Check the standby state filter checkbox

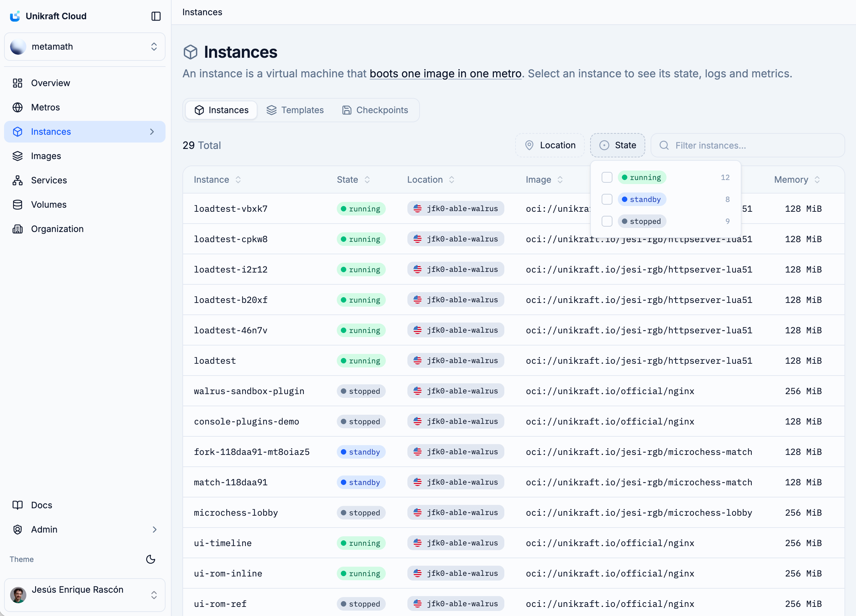point(607,199)
